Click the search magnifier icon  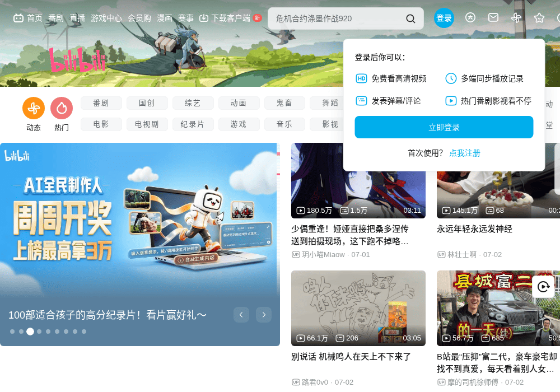pos(410,18)
